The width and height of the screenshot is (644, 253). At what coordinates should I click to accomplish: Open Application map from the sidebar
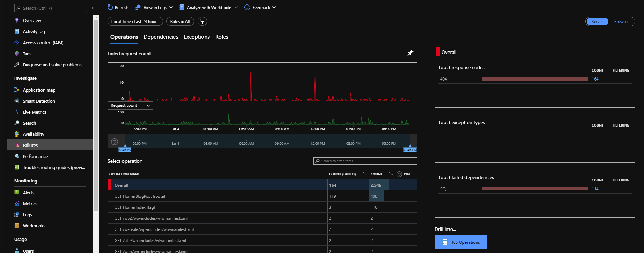tap(39, 90)
